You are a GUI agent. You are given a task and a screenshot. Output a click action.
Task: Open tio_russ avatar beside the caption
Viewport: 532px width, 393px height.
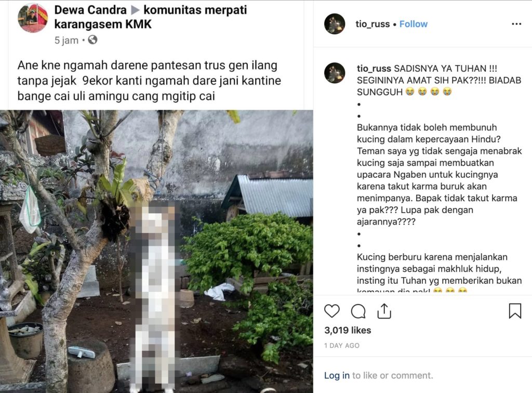pos(335,73)
